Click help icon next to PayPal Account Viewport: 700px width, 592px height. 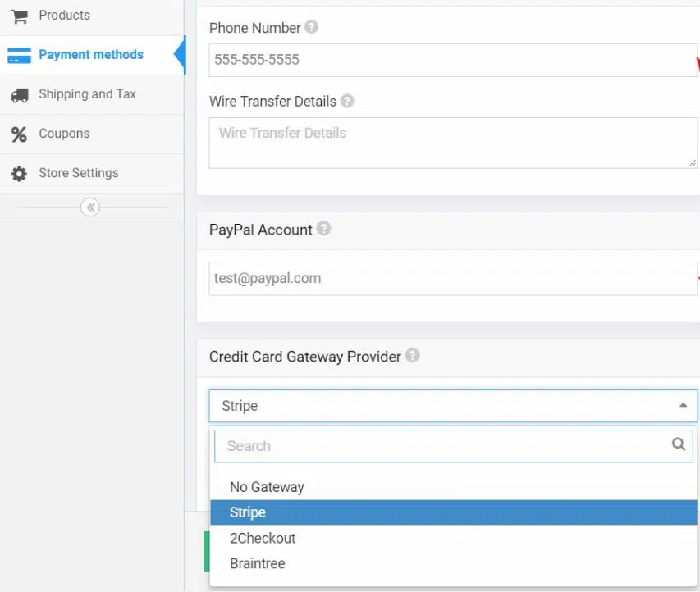click(323, 229)
